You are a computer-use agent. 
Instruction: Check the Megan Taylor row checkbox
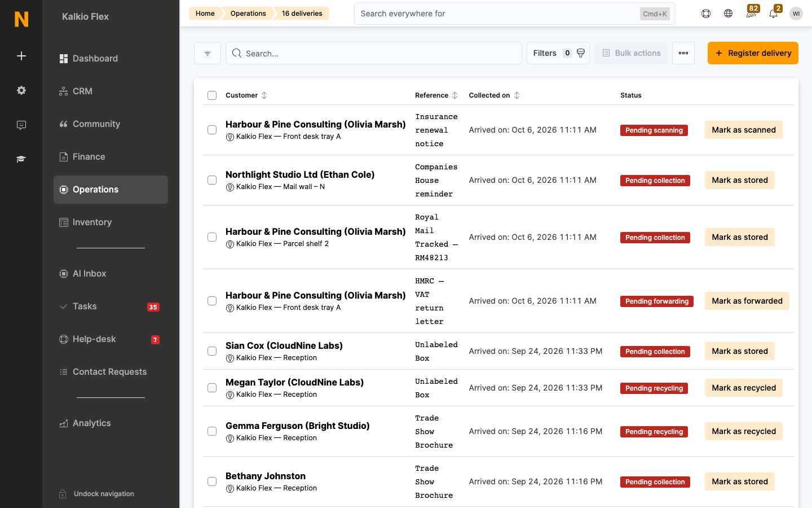pos(212,388)
